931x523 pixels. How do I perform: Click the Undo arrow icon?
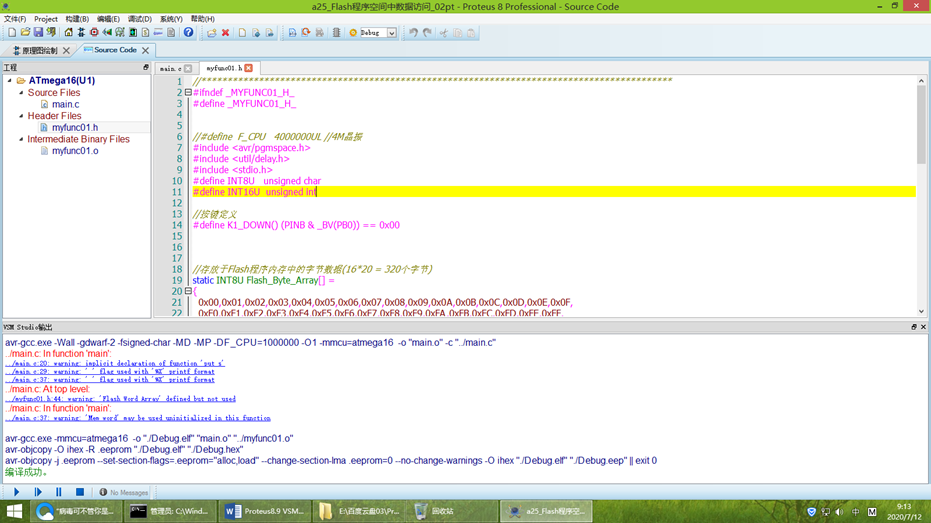[413, 33]
